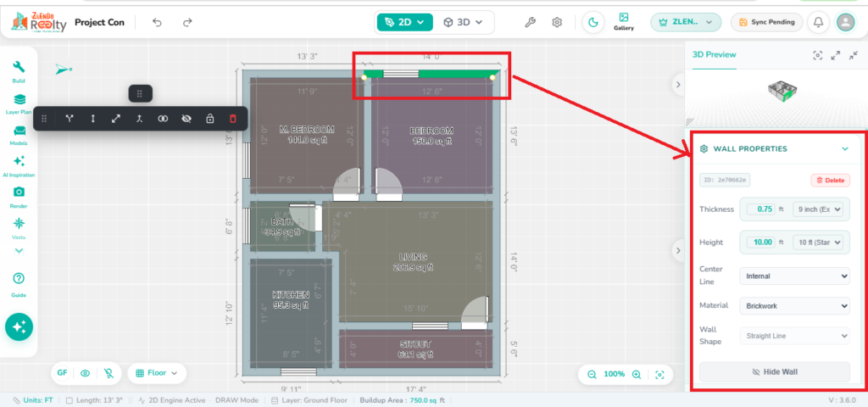
Task: Select the 3D Preview tab
Action: point(714,55)
